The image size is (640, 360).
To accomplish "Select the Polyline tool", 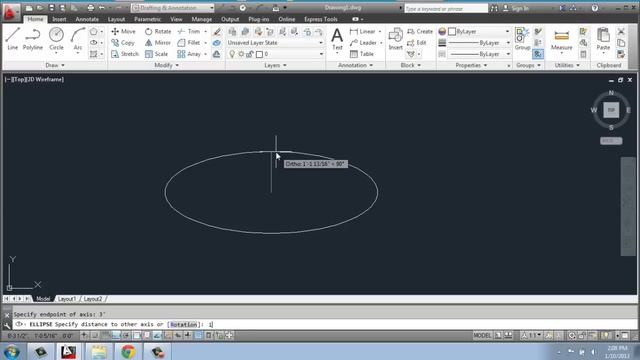I will (33, 39).
